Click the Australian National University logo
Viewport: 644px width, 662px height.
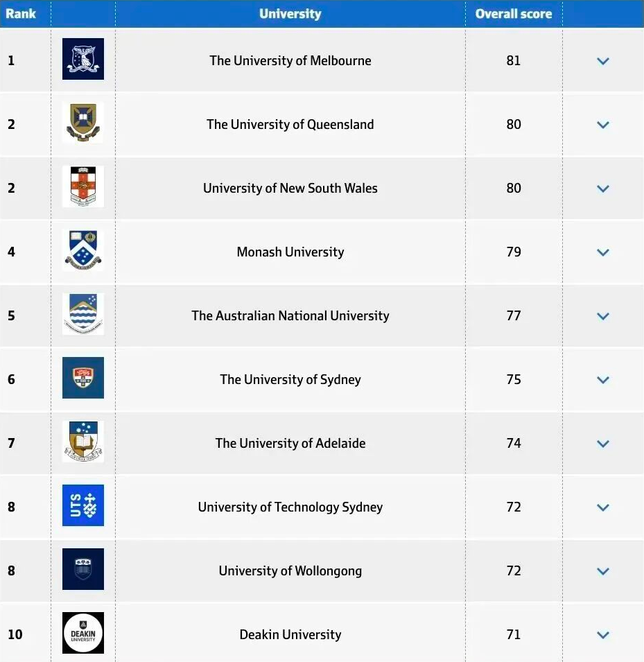pos(83,315)
